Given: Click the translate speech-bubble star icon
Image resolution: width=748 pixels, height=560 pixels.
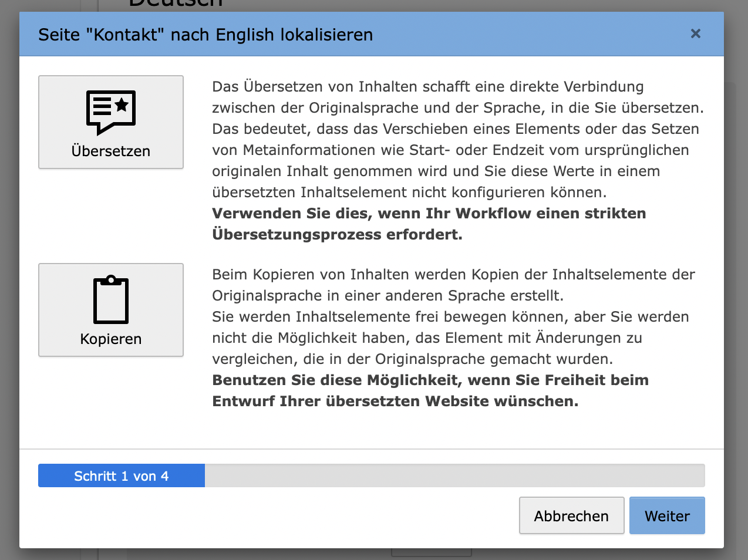Looking at the screenshot, I should coord(111,112).
